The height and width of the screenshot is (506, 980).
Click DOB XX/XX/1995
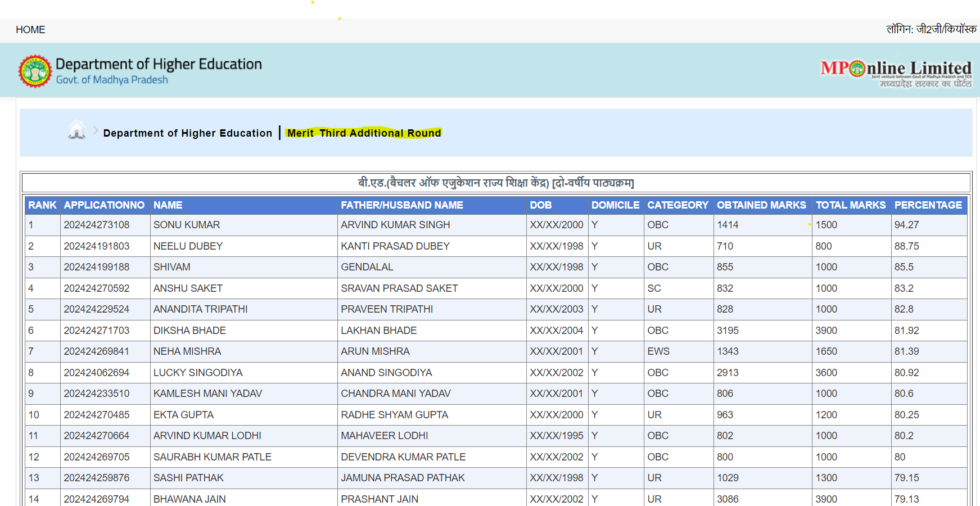point(557,436)
